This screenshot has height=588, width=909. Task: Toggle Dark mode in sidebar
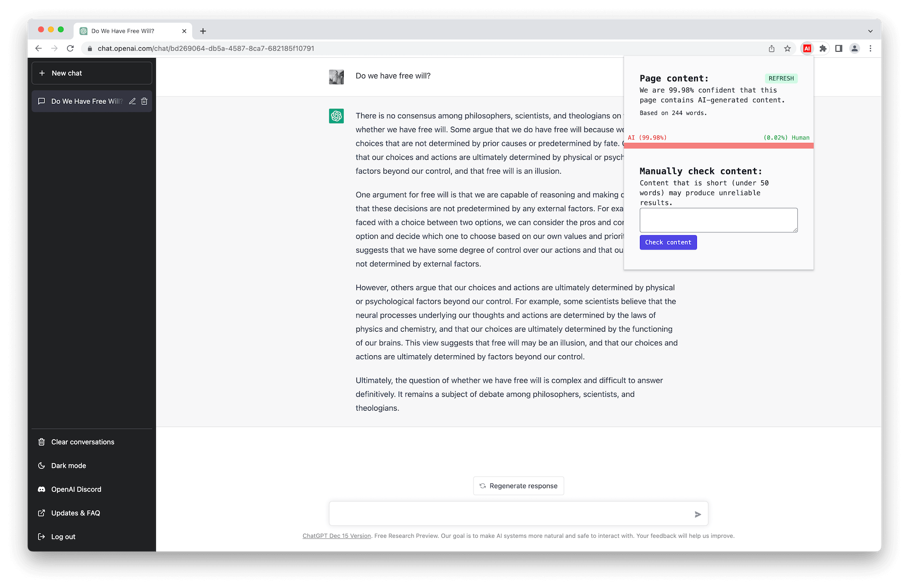point(69,465)
